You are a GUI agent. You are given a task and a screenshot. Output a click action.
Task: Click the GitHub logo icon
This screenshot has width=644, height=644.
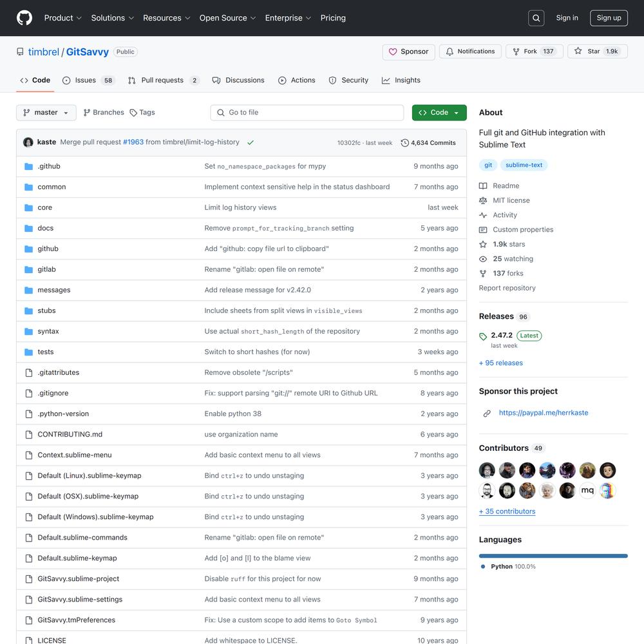[24, 18]
